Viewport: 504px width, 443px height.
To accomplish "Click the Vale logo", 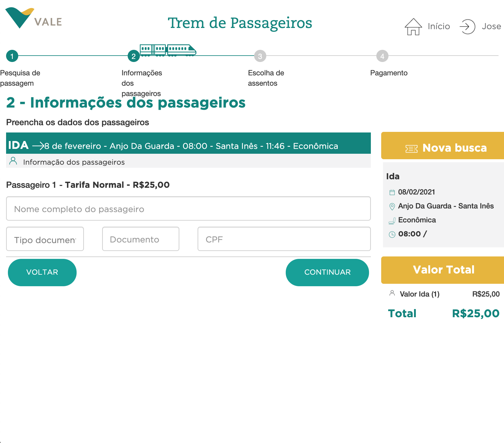I will (x=33, y=19).
